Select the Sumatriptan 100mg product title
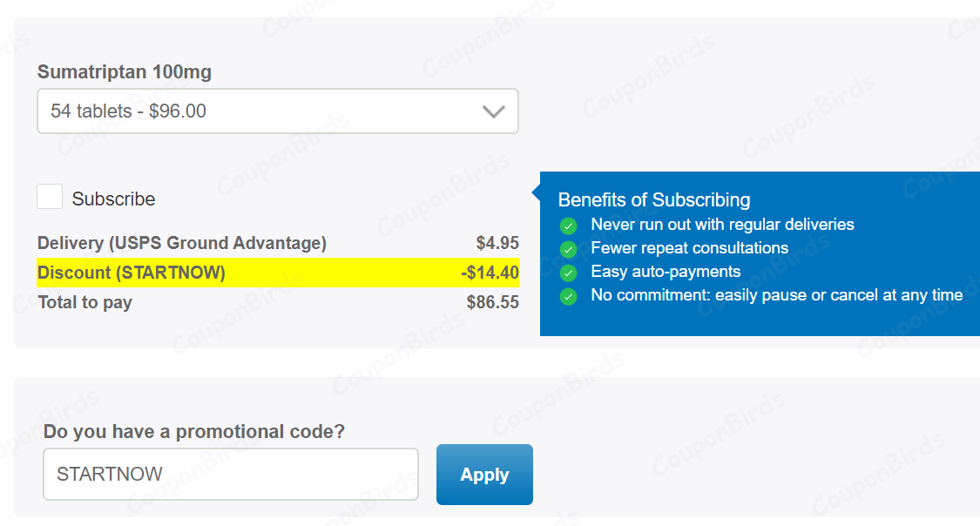980x526 pixels. pyautogui.click(x=124, y=72)
